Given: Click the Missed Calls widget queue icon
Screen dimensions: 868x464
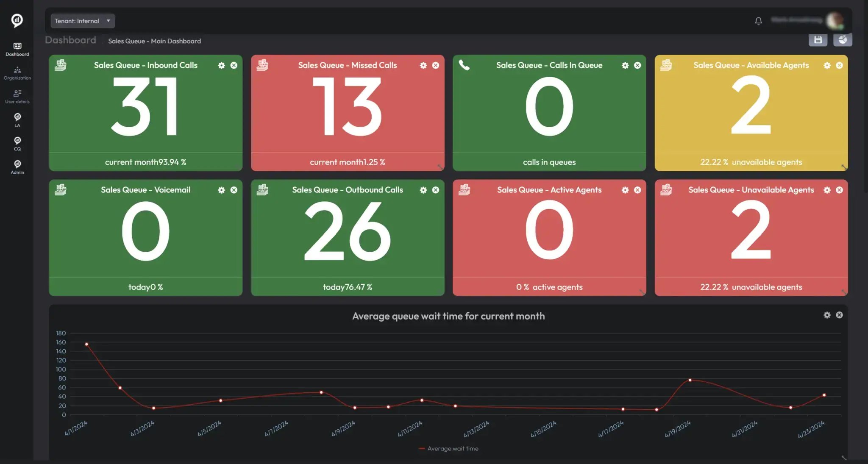Looking at the screenshot, I should click(x=262, y=65).
